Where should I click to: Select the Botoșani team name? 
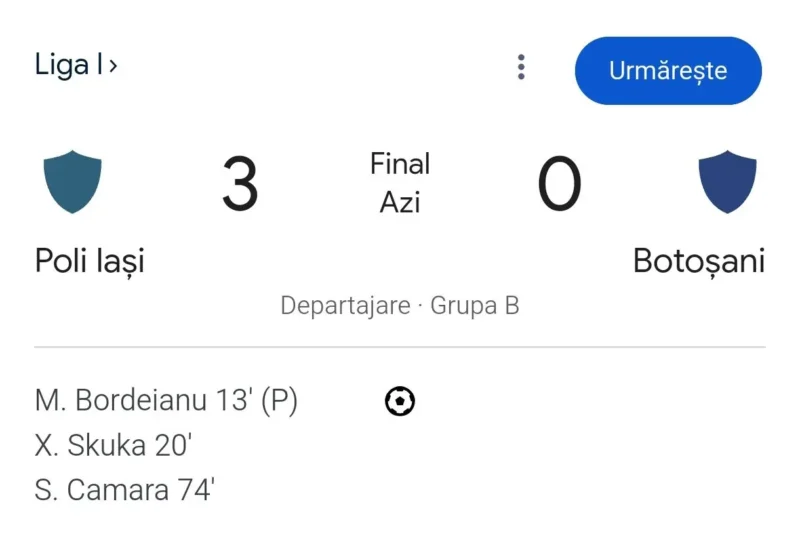699,261
